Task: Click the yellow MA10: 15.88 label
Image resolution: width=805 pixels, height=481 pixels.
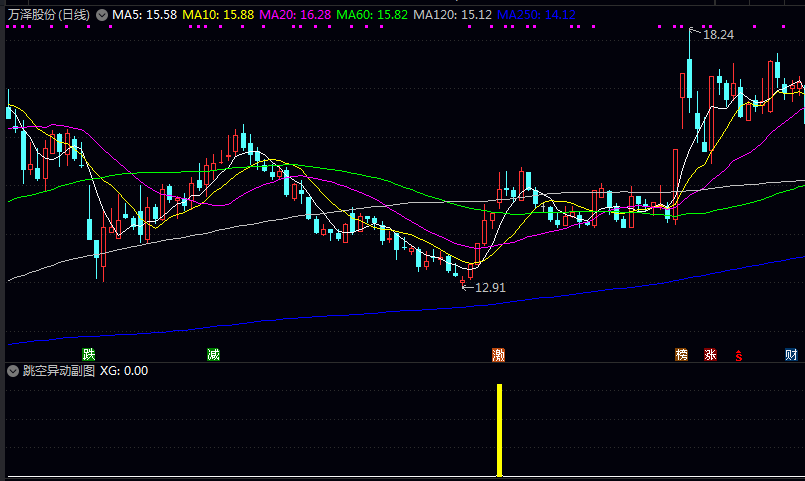Action: [218, 15]
